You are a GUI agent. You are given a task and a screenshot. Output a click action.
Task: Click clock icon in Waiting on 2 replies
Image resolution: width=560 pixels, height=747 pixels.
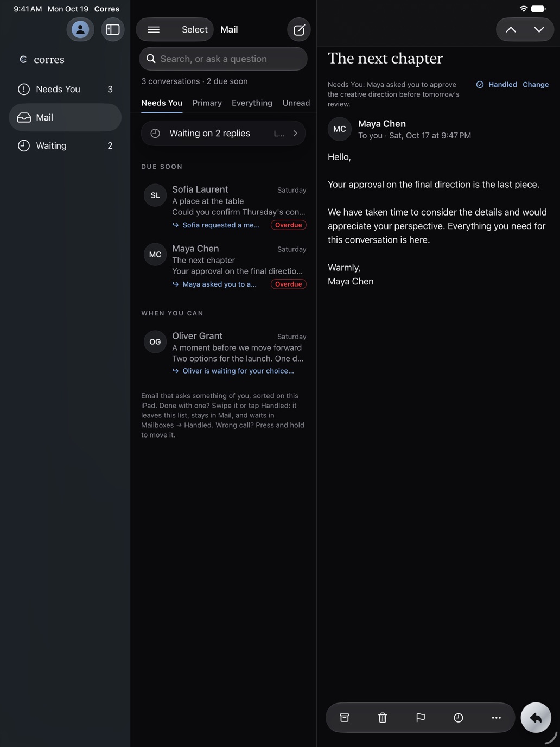click(155, 133)
